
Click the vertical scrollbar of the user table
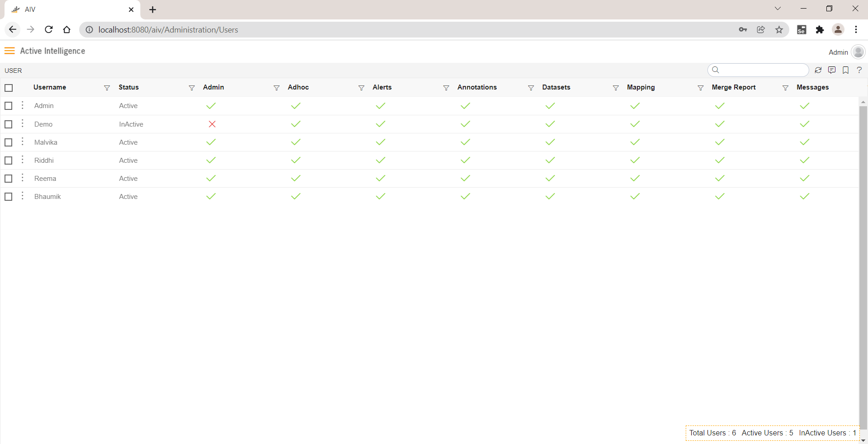pos(863,268)
